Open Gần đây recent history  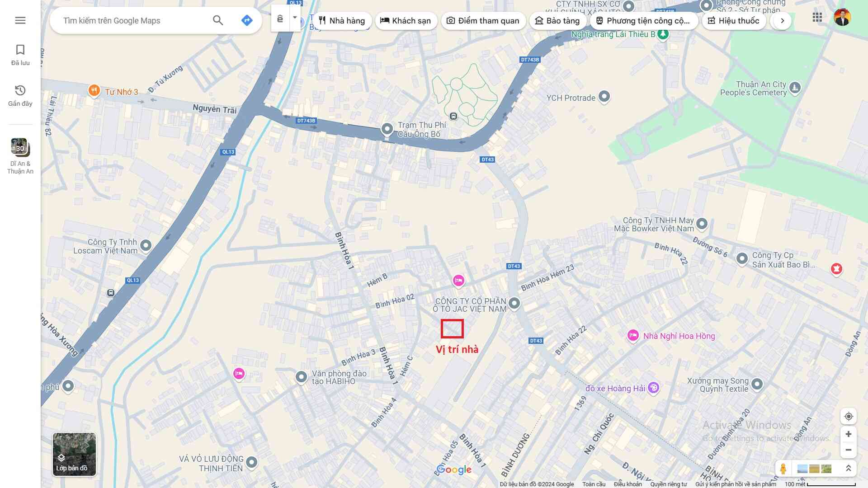(20, 95)
